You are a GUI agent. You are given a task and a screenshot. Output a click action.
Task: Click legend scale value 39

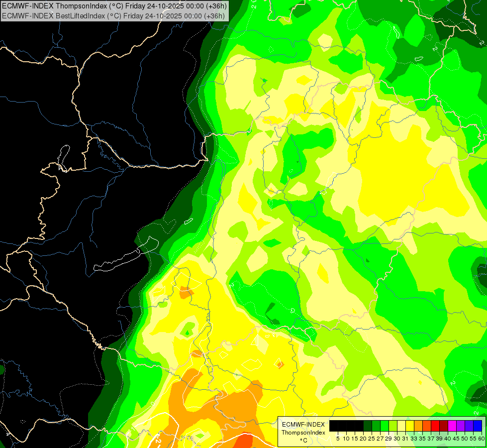[439, 439]
